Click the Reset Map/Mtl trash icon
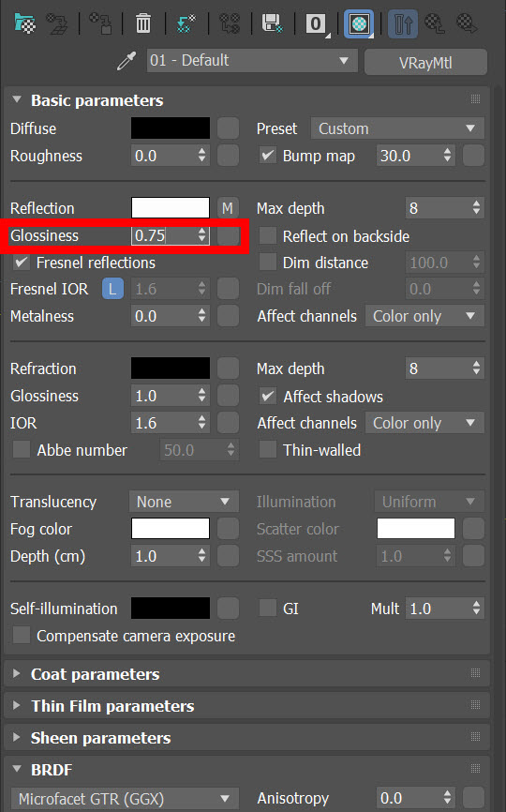Viewport: 506px width, 812px height. tap(143, 23)
